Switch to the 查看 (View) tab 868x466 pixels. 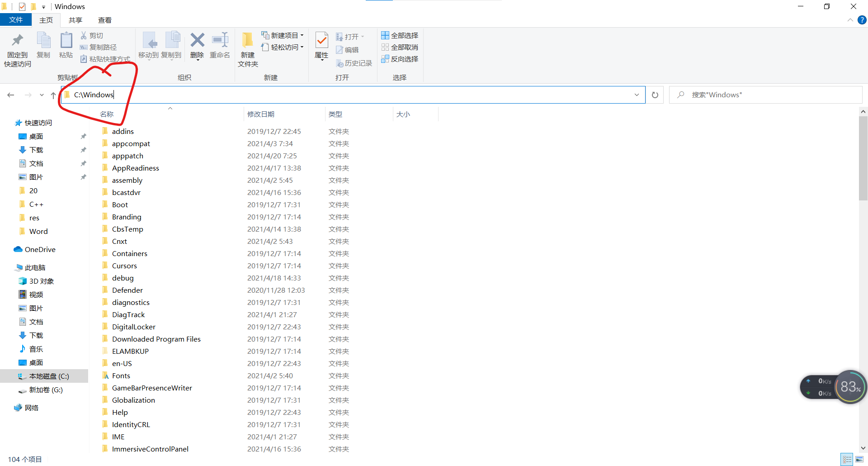pos(105,20)
